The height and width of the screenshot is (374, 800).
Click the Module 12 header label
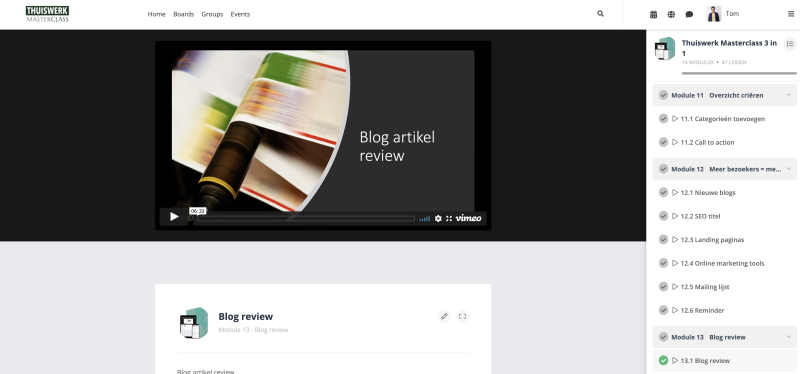[687, 169]
